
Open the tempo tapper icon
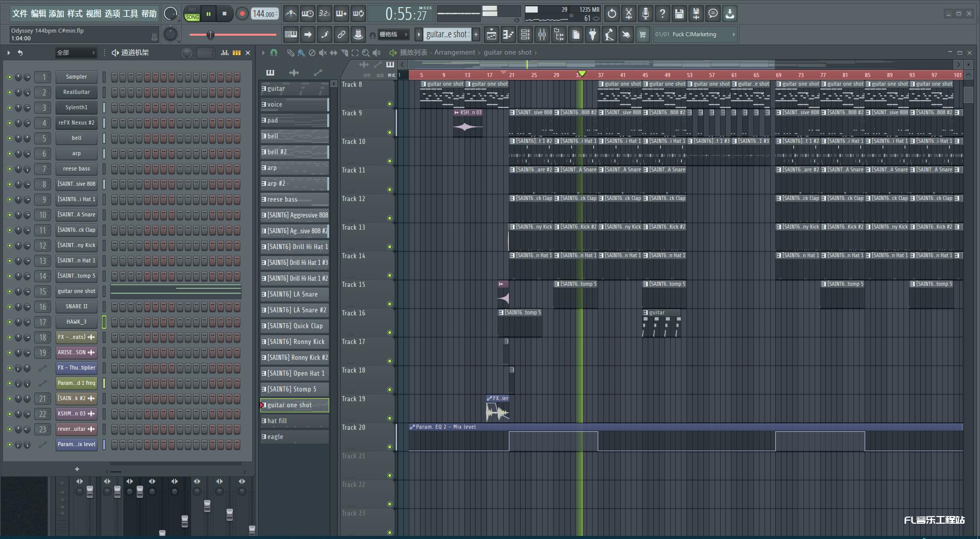coord(609,35)
